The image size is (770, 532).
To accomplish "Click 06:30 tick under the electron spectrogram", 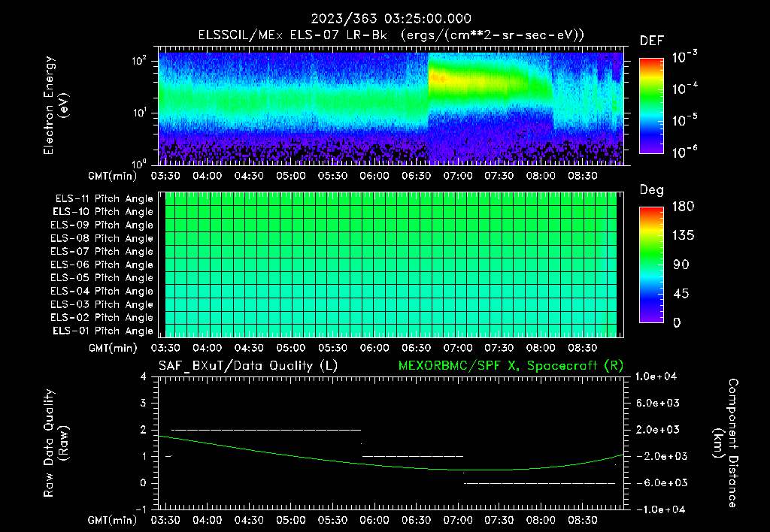I will (x=416, y=176).
